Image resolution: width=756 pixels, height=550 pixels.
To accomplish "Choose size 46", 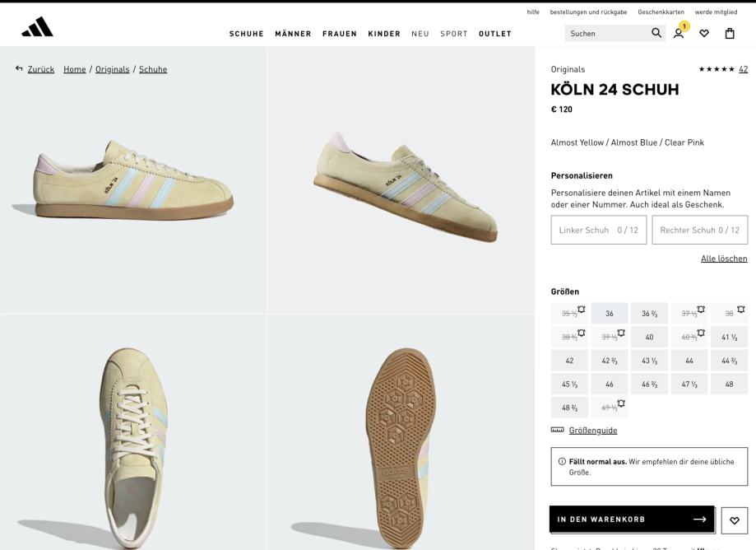I will click(609, 384).
